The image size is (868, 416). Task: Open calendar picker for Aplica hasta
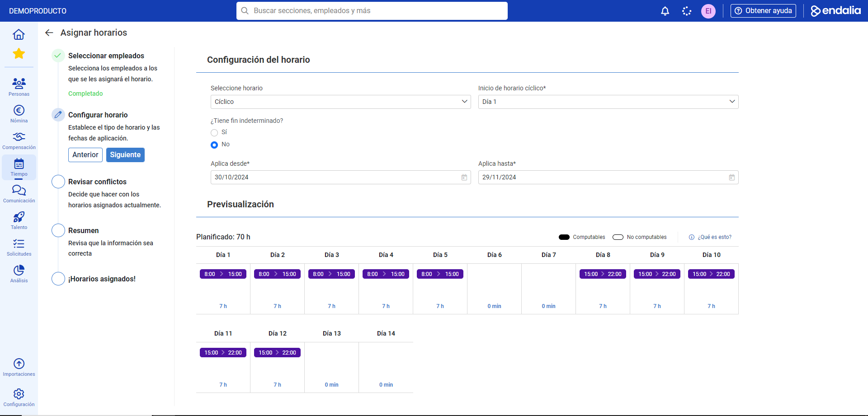click(732, 178)
